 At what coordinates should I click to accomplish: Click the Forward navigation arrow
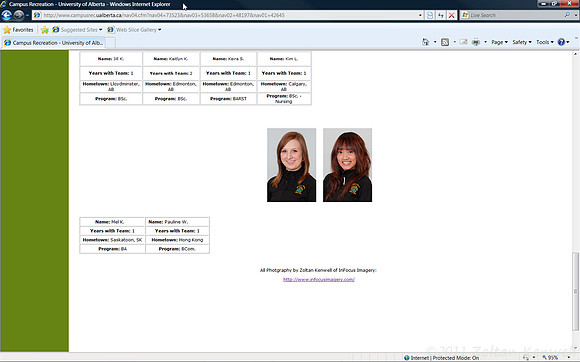[x=19, y=15]
